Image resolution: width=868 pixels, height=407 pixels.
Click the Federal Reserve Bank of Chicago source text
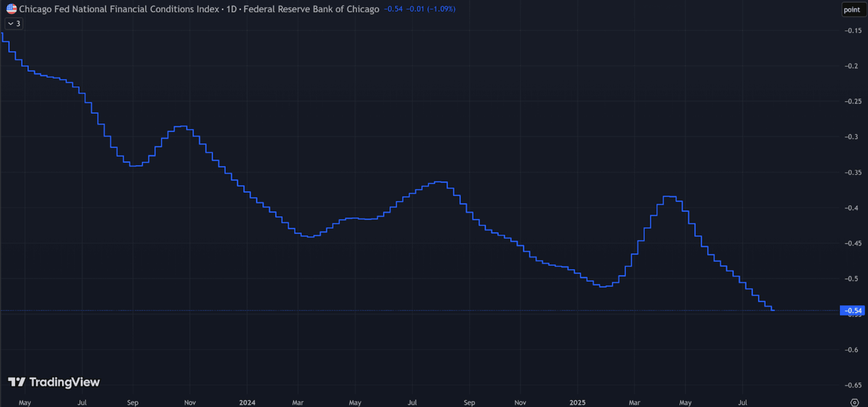tap(311, 9)
